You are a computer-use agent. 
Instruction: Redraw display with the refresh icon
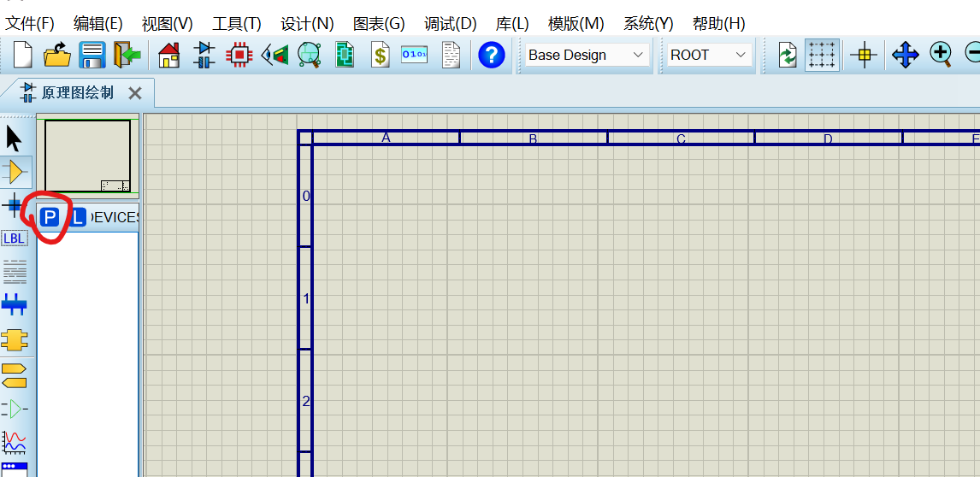[788, 55]
